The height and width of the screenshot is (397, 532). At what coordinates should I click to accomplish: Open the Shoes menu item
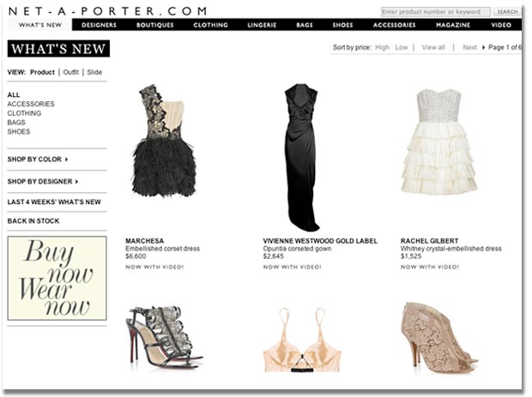(342, 25)
